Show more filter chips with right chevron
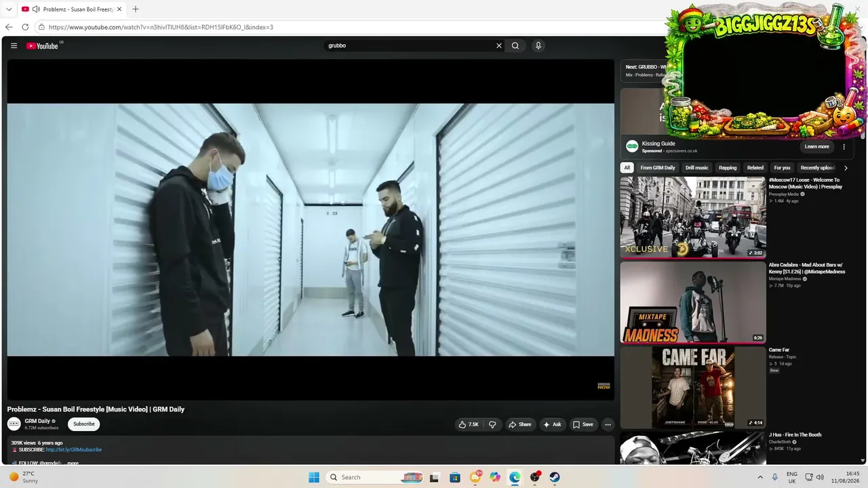 (x=845, y=167)
